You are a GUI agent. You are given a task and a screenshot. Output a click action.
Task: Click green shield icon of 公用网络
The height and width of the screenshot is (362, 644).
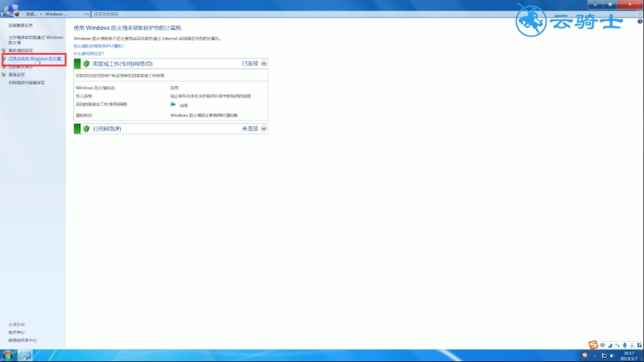pos(86,129)
